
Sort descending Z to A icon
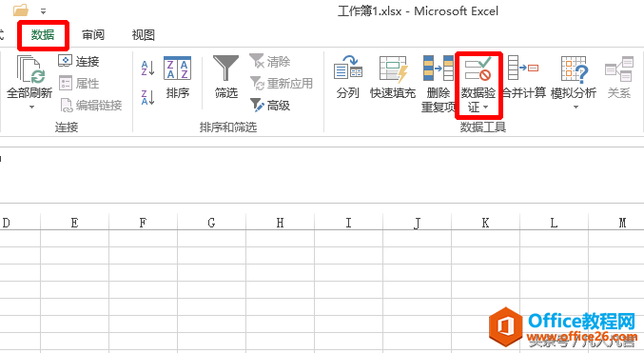point(147,97)
